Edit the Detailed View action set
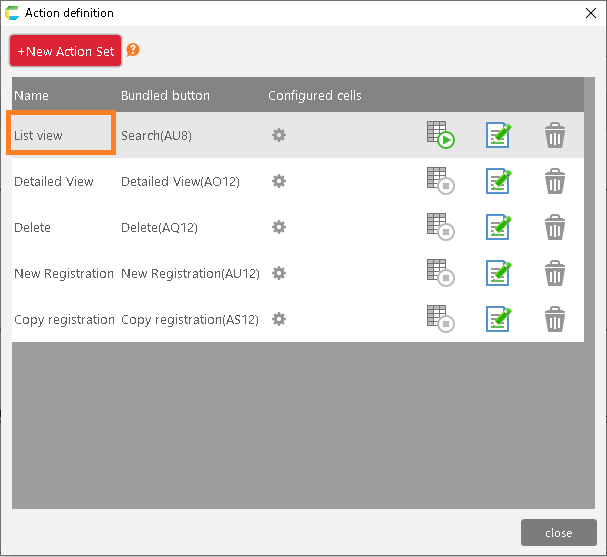Screen dimensions: 607x557 coord(498,181)
